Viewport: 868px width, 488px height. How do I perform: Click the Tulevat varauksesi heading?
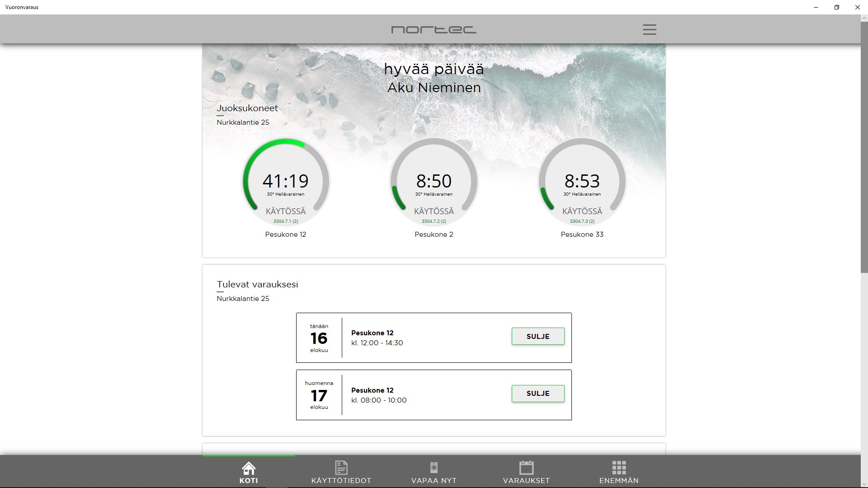click(x=257, y=284)
